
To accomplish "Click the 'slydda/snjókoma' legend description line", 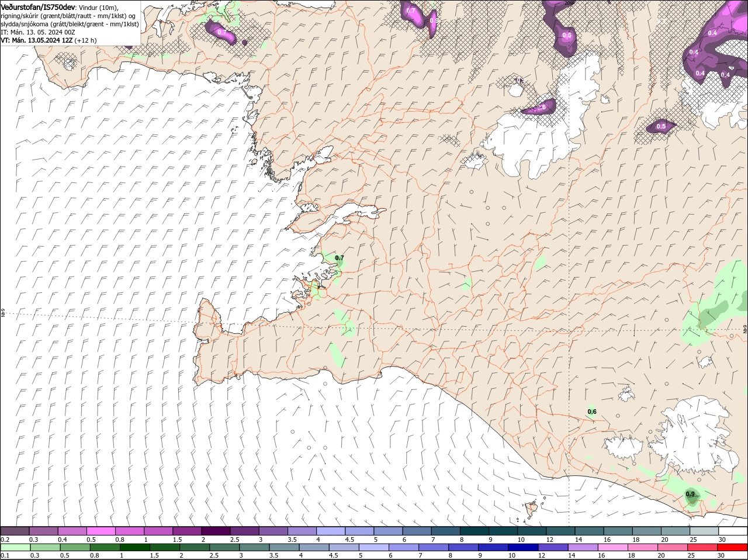I will pyautogui.click(x=70, y=24).
